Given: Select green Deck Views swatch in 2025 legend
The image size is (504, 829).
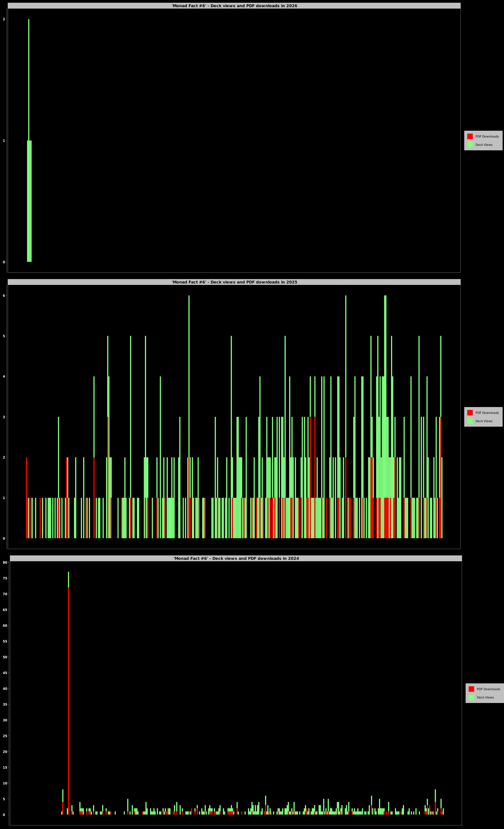Looking at the screenshot, I should pyautogui.click(x=470, y=421).
